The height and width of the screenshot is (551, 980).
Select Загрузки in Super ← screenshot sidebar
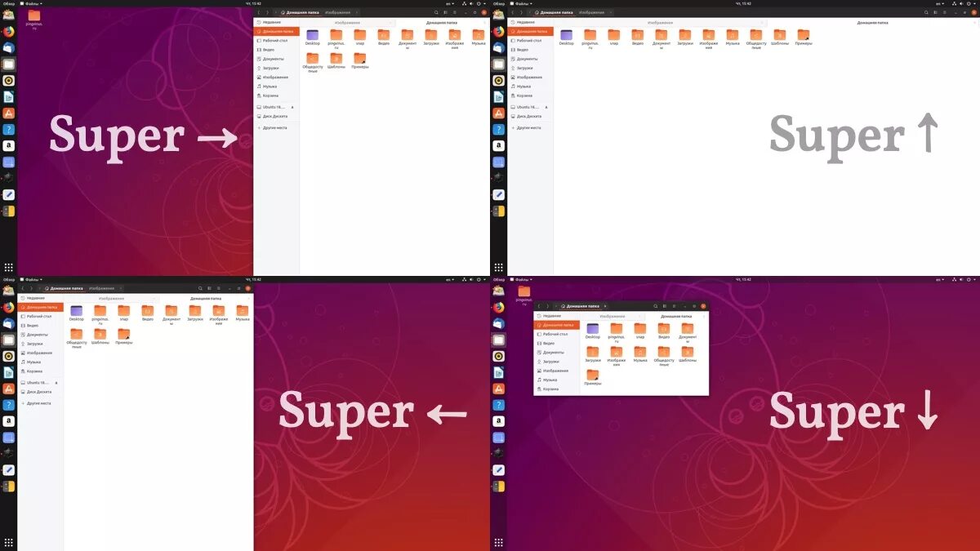coord(41,344)
